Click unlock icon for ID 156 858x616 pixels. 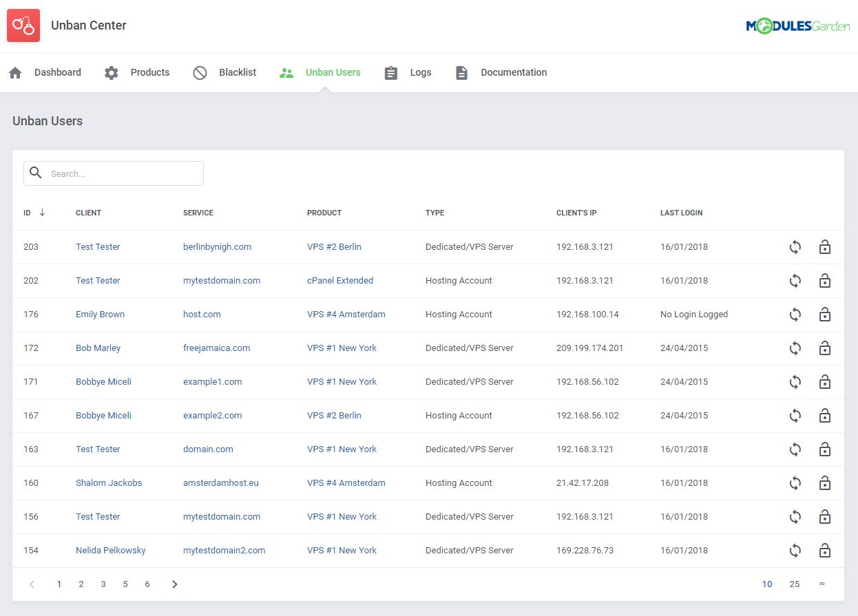[x=824, y=517]
